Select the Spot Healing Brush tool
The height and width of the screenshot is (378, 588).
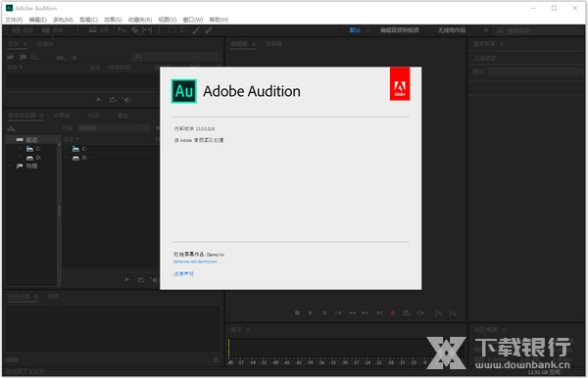click(209, 30)
